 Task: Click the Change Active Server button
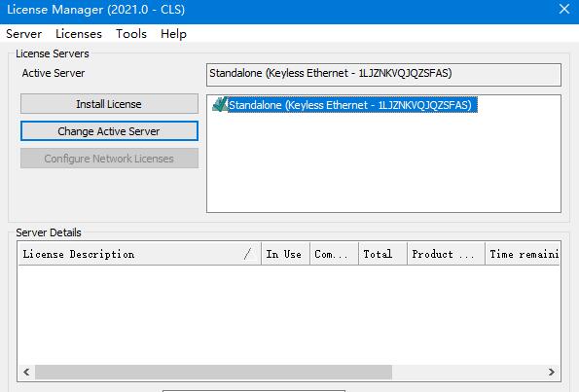tap(109, 131)
